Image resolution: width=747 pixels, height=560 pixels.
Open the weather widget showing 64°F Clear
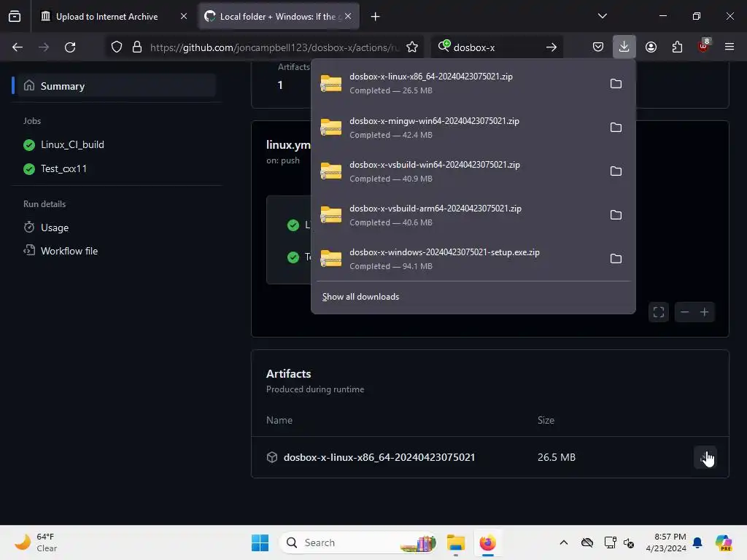pyautogui.click(x=36, y=542)
